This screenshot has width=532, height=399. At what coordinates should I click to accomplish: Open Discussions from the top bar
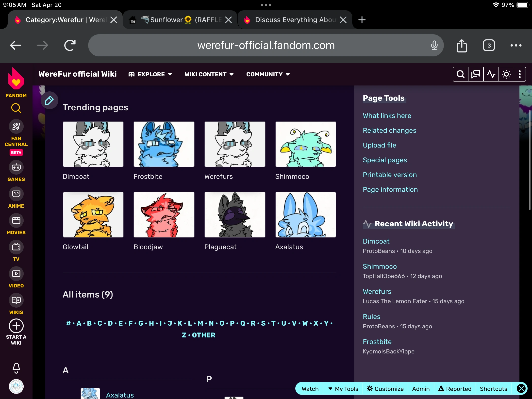[475, 74]
